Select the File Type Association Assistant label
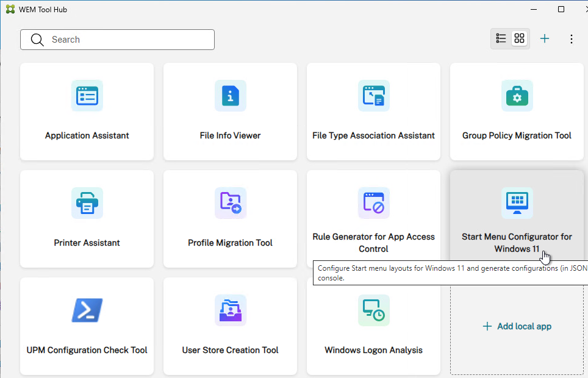 (x=373, y=135)
